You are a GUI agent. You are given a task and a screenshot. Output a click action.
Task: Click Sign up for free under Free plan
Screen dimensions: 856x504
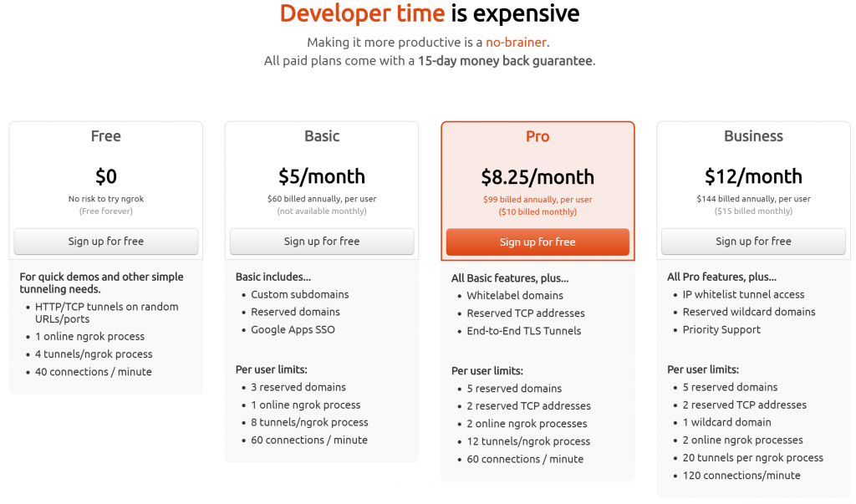point(106,242)
